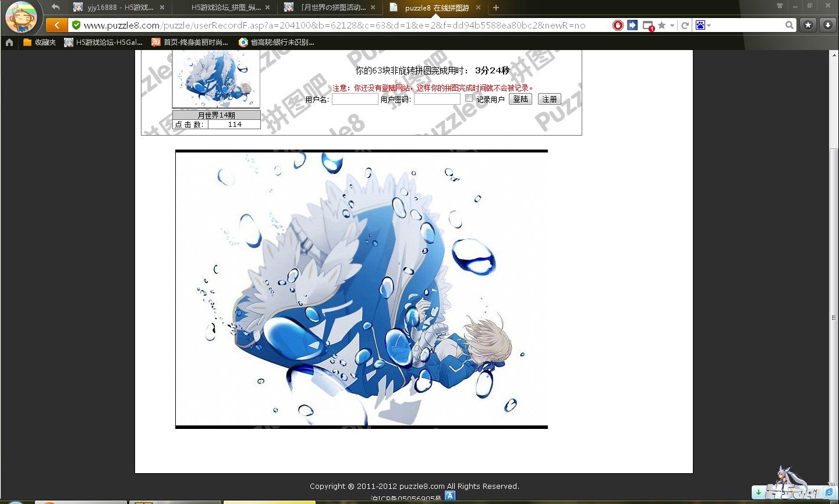Open the downloads button at toolbar right

827,25
